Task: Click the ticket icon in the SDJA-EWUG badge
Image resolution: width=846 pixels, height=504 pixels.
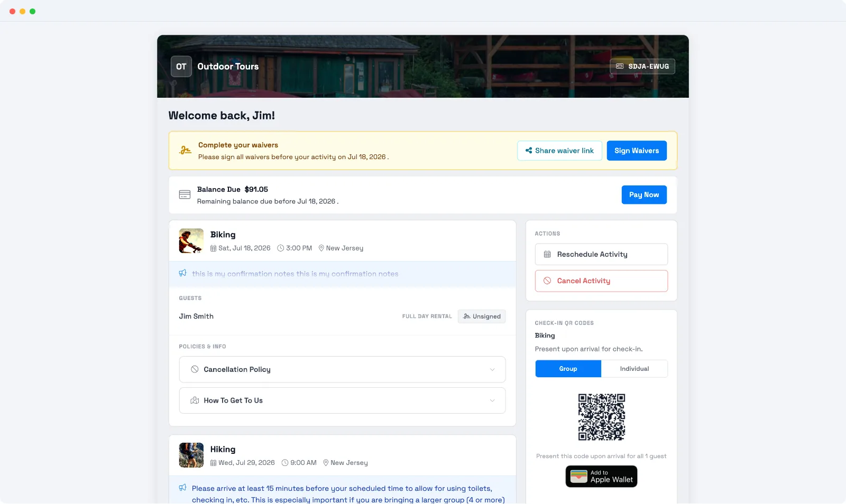Action: [620, 67]
